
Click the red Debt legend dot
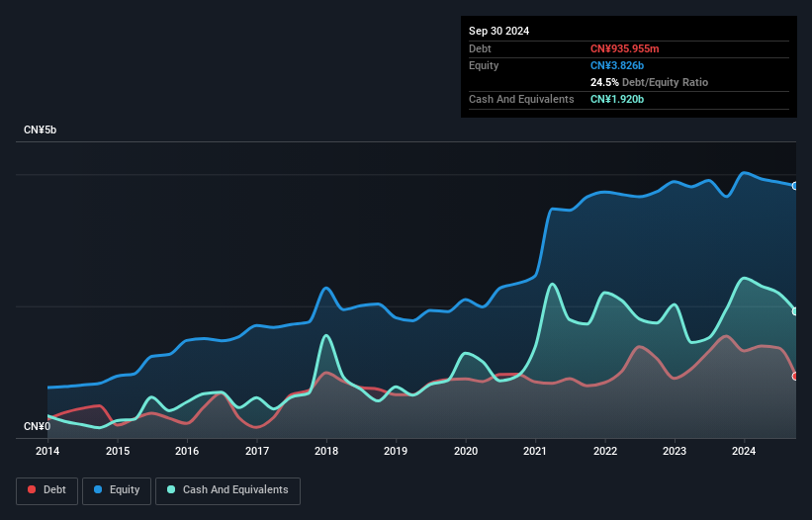[32, 489]
